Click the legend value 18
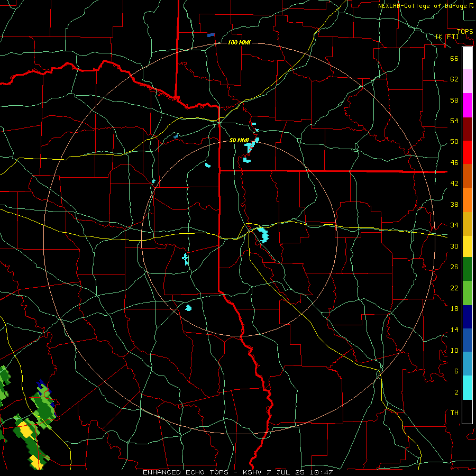Image resolution: width=476 pixels, height=476 pixels. (454, 309)
